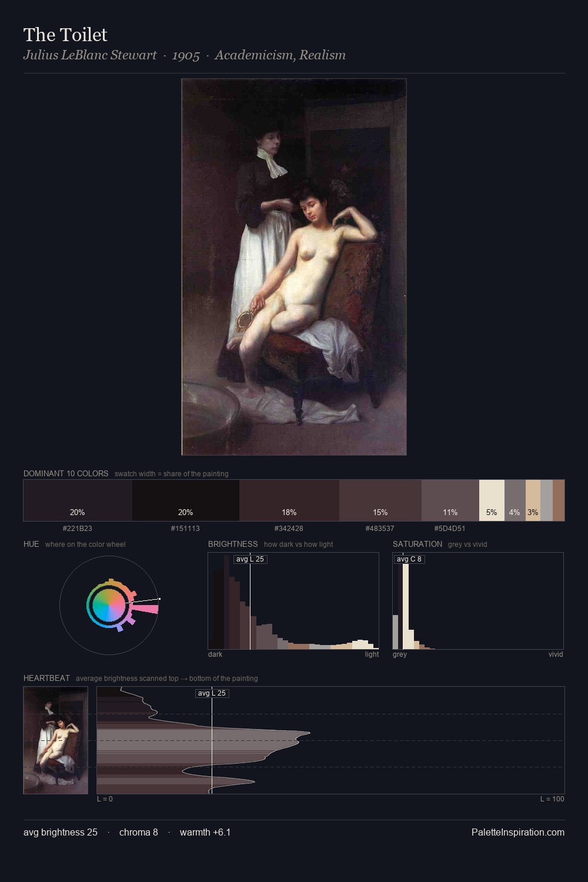
Task: Click the year 1905
Action: (x=186, y=55)
